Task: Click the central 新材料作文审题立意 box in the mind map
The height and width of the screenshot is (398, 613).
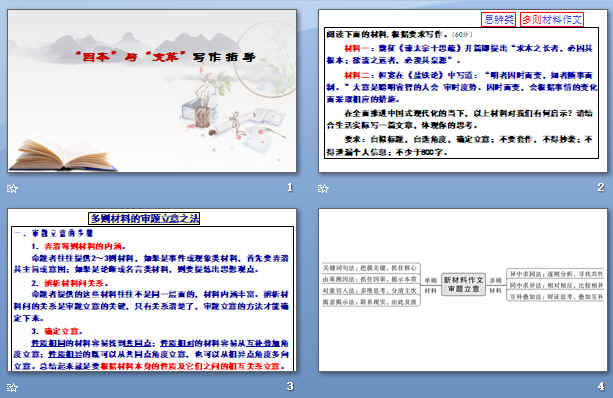Action: [463, 284]
